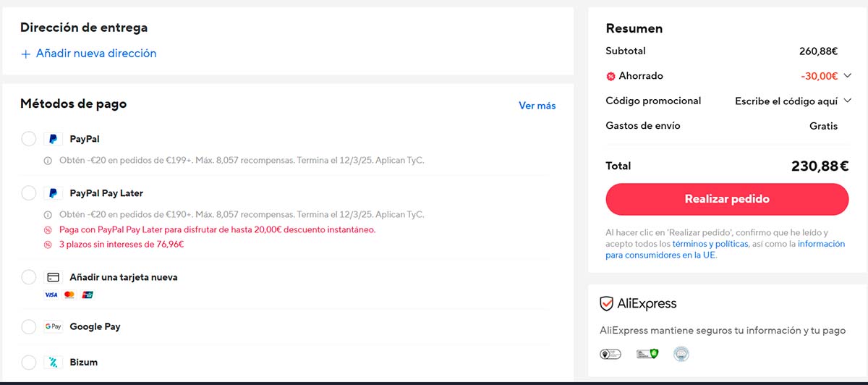The width and height of the screenshot is (868, 385).
Task: Click the red discount icon beside Ahorrado
Action: pos(610,76)
